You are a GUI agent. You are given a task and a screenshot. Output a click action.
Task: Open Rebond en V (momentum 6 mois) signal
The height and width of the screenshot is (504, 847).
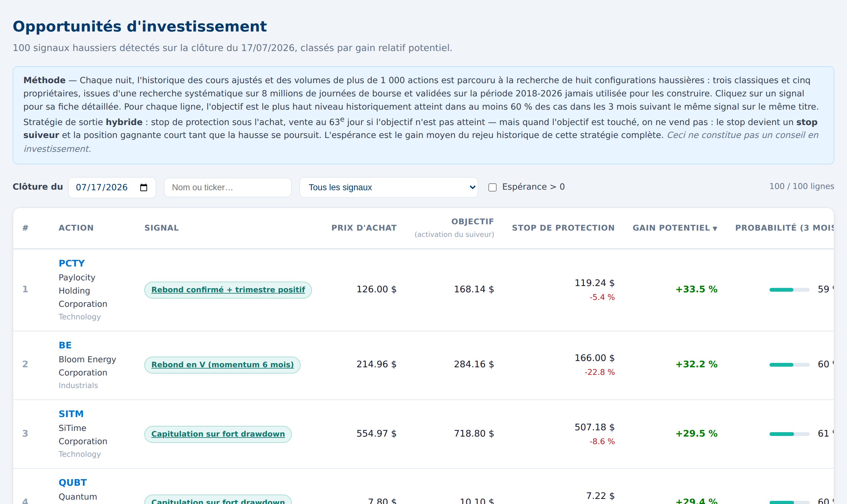point(222,365)
